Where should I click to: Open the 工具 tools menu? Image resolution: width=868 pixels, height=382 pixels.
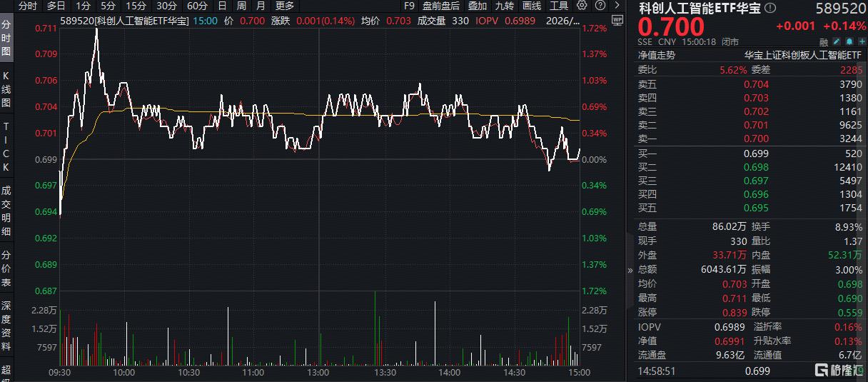point(559,6)
